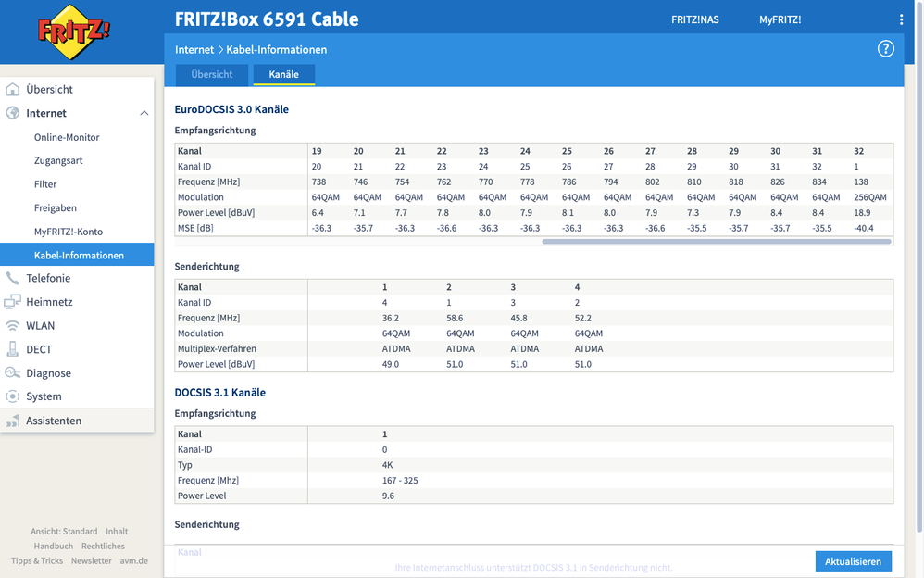The height and width of the screenshot is (578, 924).
Task: Click the EuroDOCSIS 3.0 Kanäle heading
Action: pyautogui.click(x=231, y=109)
